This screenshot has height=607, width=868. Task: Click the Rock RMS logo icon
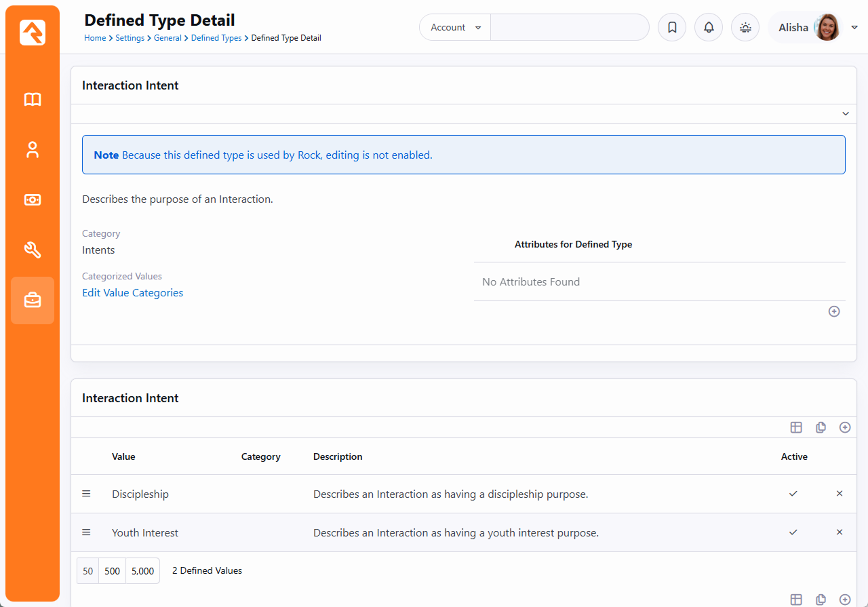33,33
